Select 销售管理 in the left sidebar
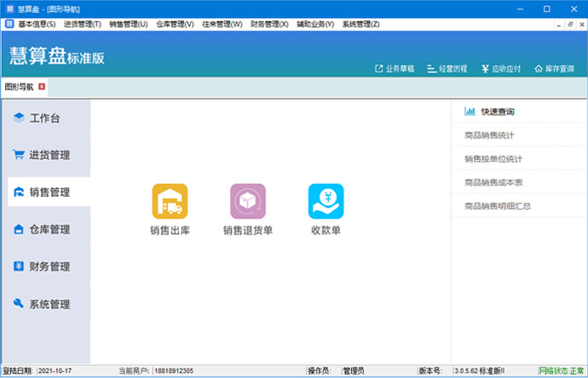The height and width of the screenshot is (378, 588). (x=49, y=192)
